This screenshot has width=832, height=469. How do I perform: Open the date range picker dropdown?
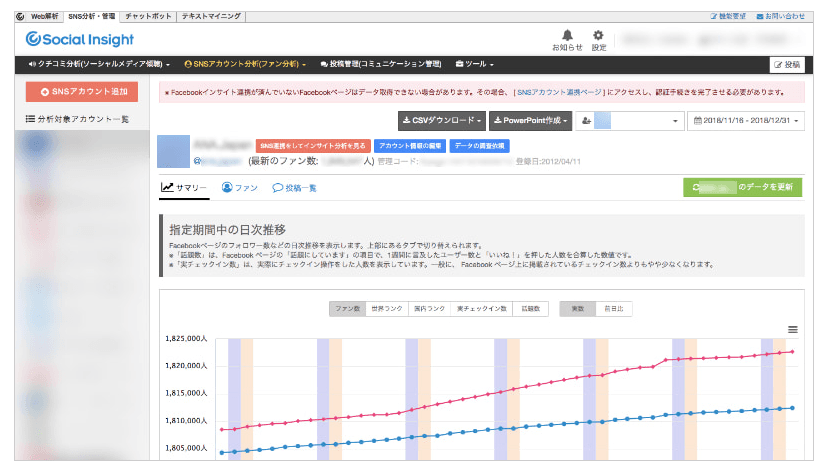click(x=746, y=120)
